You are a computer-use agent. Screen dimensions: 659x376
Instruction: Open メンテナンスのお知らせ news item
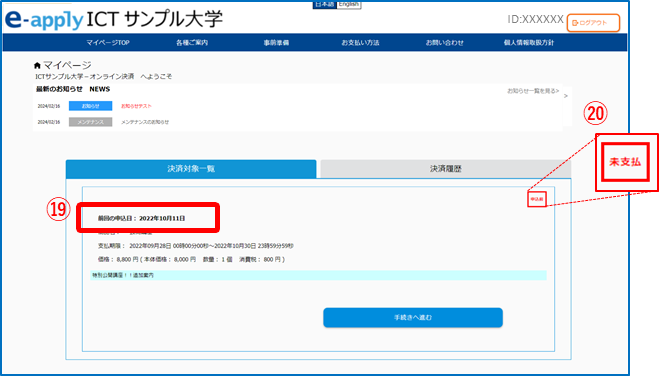pos(145,122)
